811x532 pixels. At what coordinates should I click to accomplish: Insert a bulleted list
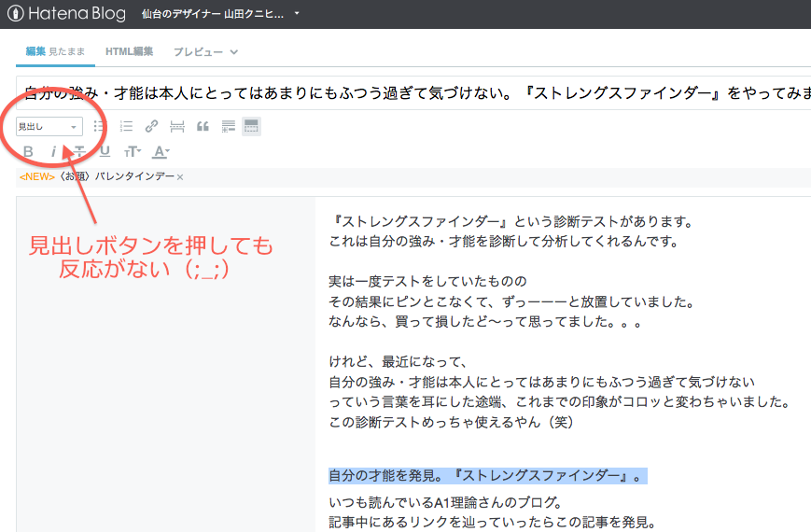[99, 126]
